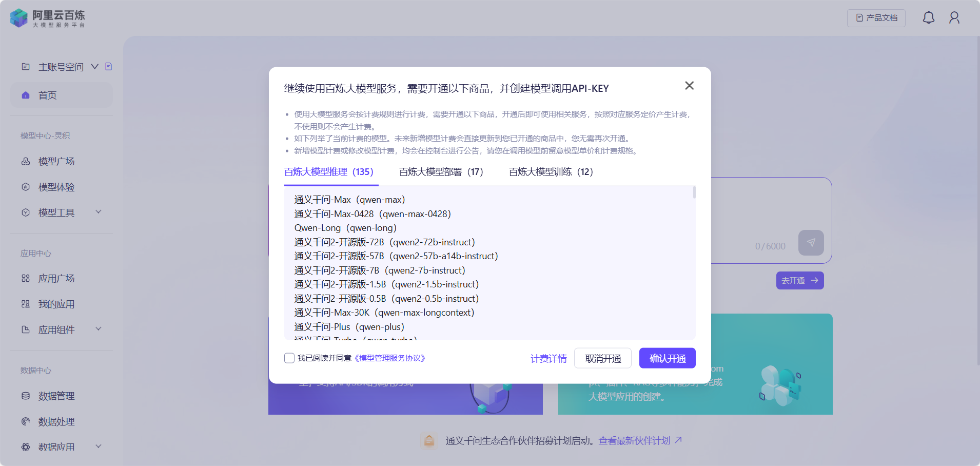Open the 查看最新伙伴计划 link
Viewport: 980px width, 466px height.
coord(640,441)
